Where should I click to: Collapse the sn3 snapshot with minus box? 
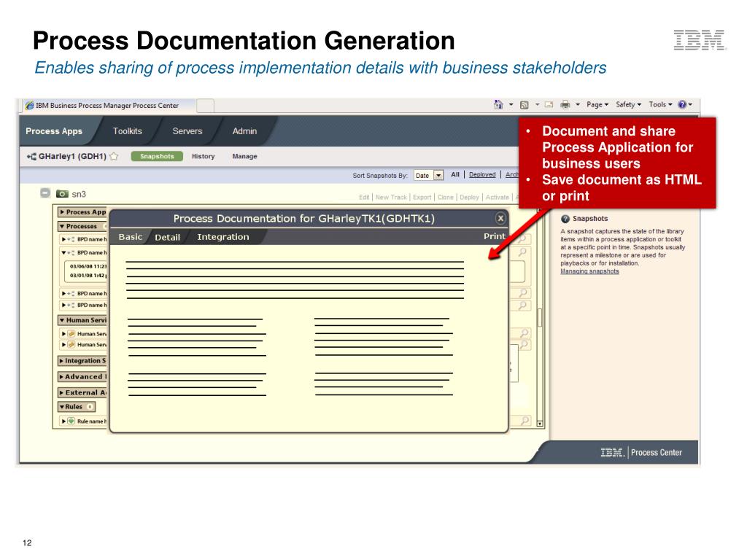click(x=45, y=194)
